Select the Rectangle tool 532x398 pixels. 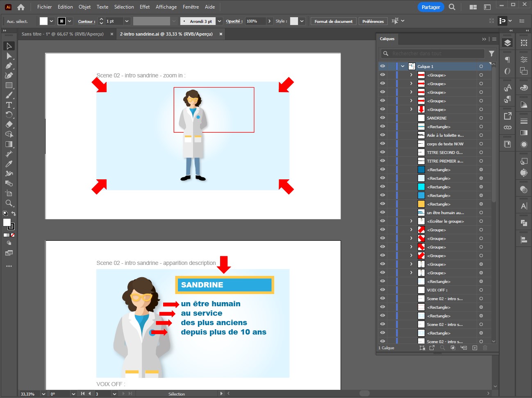click(9, 85)
